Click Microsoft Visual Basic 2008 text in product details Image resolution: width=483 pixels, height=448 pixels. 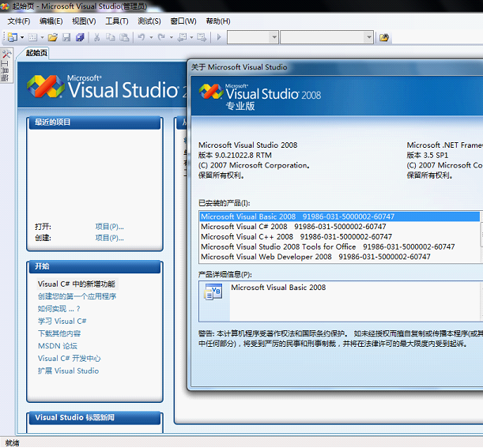click(278, 288)
